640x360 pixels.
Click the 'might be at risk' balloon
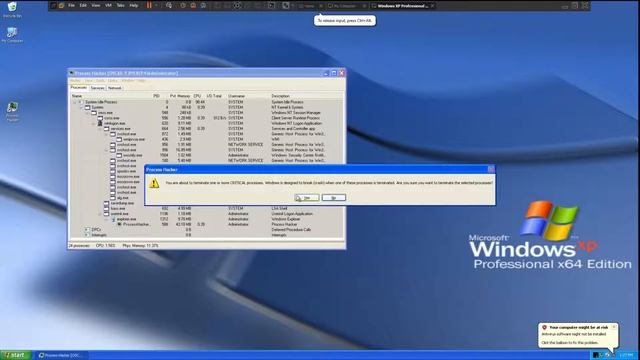point(578,335)
